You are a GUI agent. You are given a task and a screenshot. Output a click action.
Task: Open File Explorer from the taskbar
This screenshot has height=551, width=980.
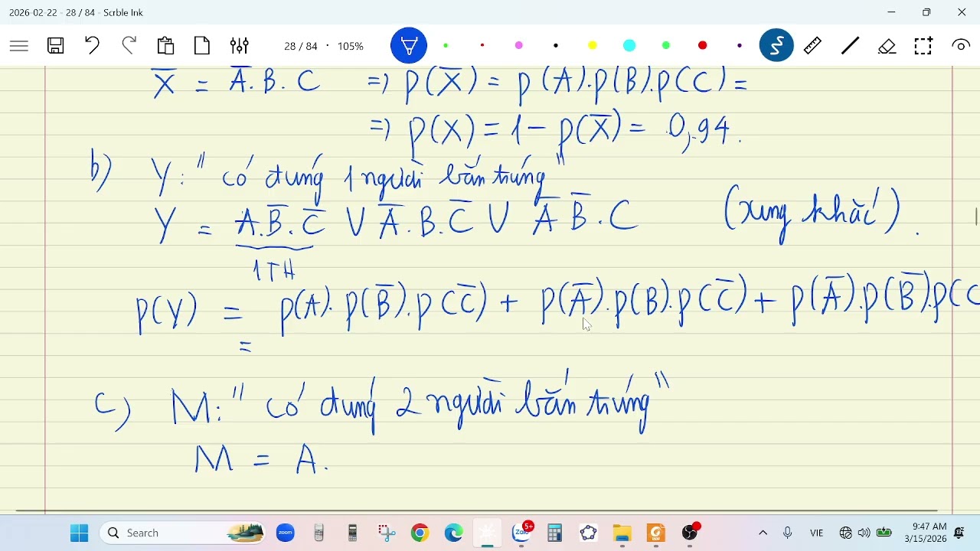(622, 533)
